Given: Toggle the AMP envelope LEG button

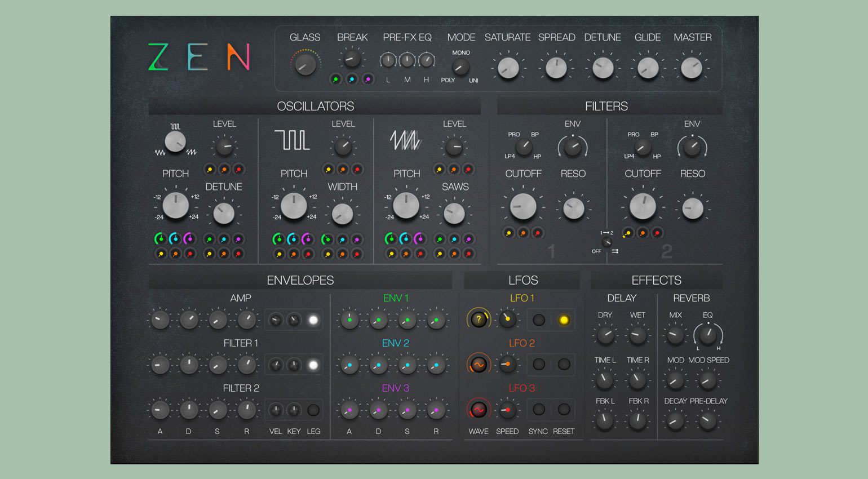Looking at the screenshot, I should pyautogui.click(x=313, y=320).
